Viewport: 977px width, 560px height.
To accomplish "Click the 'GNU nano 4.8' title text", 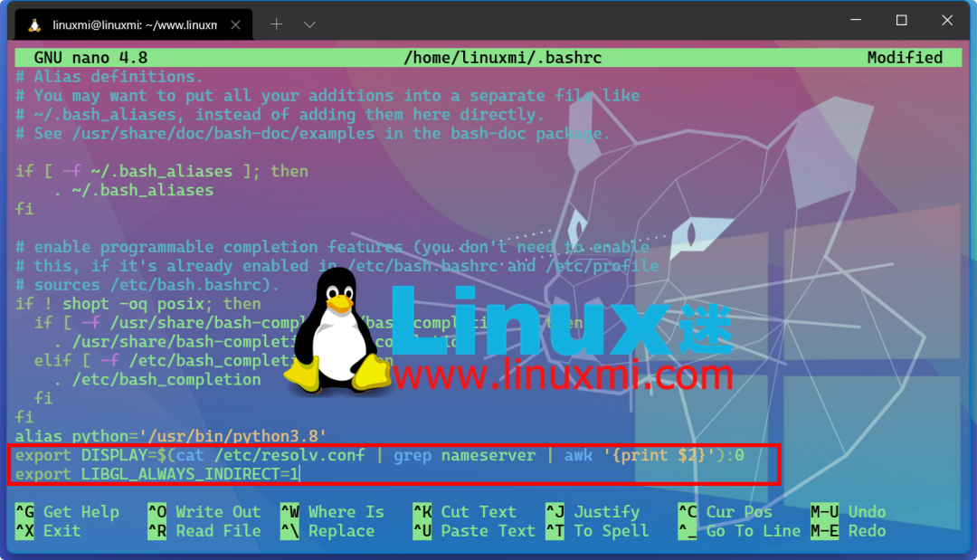I will 90,58.
